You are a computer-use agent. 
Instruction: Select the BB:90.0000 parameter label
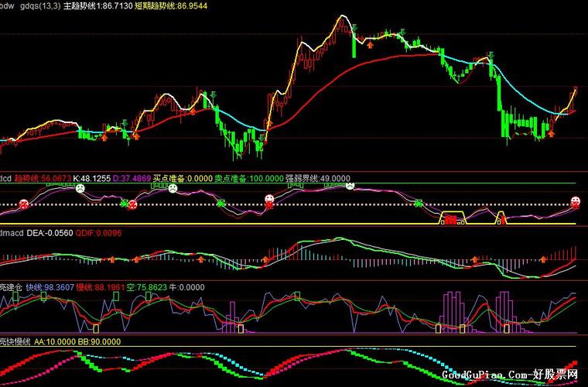pos(99,342)
